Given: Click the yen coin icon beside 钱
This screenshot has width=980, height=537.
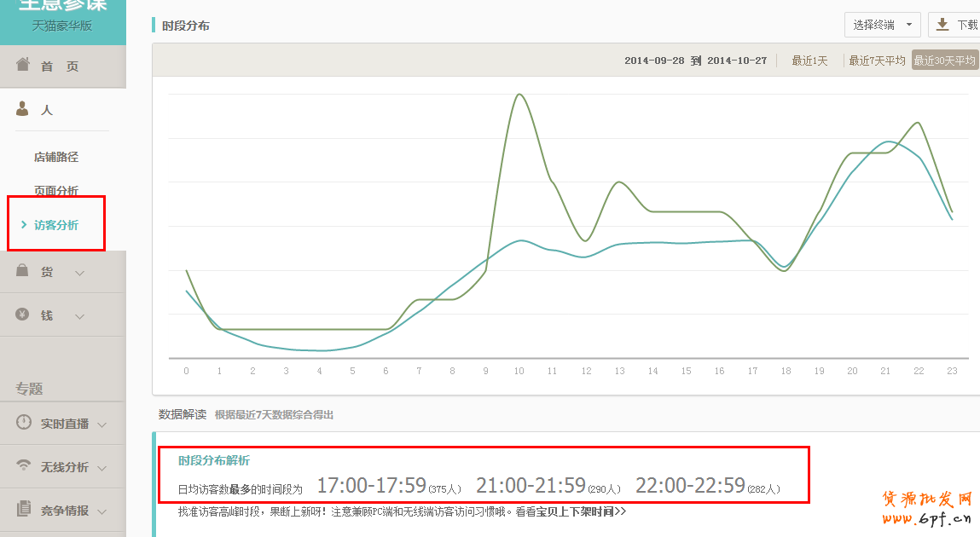Looking at the screenshot, I should (23, 315).
